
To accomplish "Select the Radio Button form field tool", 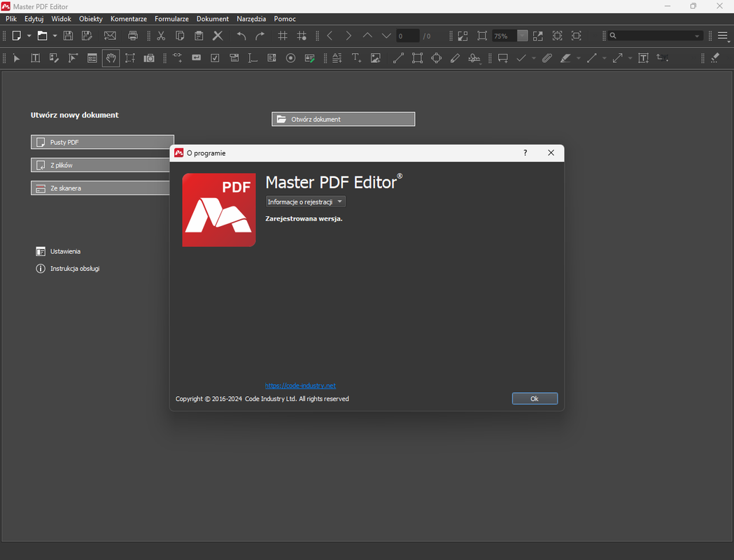I will [x=290, y=58].
